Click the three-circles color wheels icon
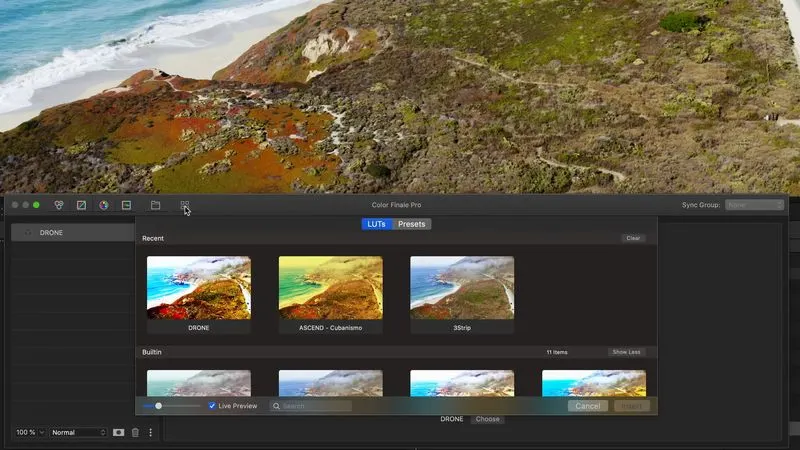 click(59, 205)
